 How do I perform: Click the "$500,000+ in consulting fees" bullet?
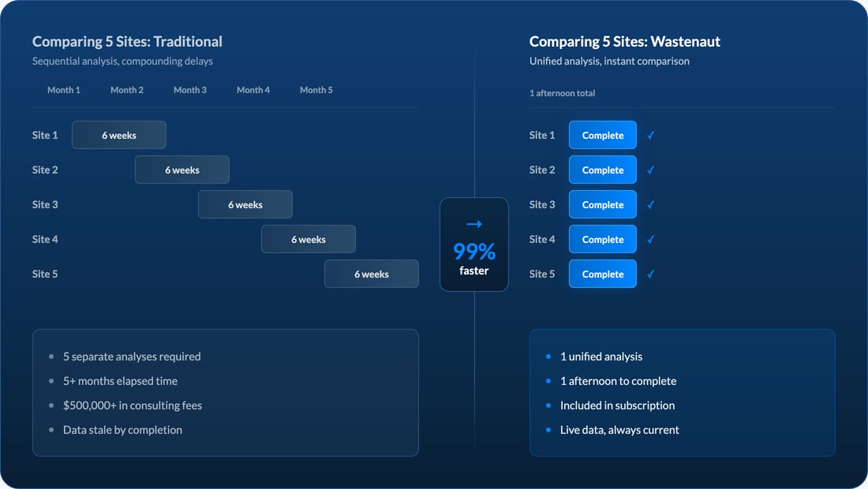pyautogui.click(x=133, y=405)
